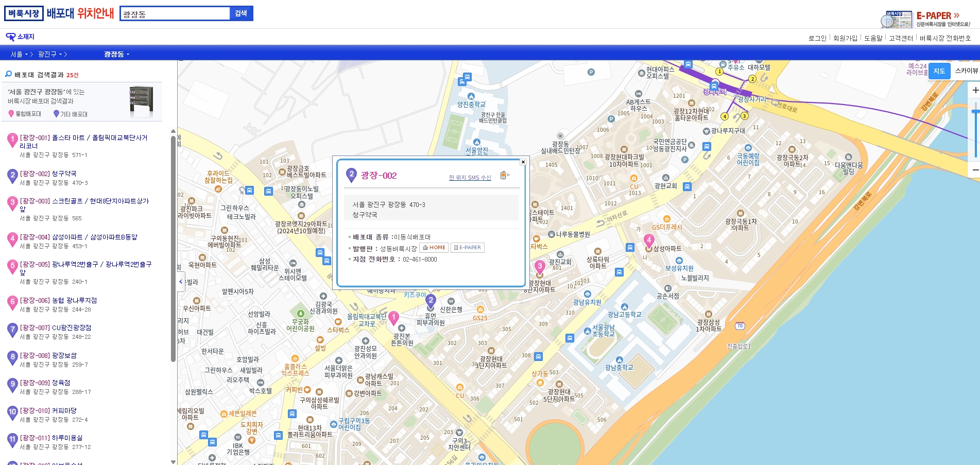Click the 무궁화 어린이공원 park icon
The height and width of the screenshot is (465, 980).
300,314
